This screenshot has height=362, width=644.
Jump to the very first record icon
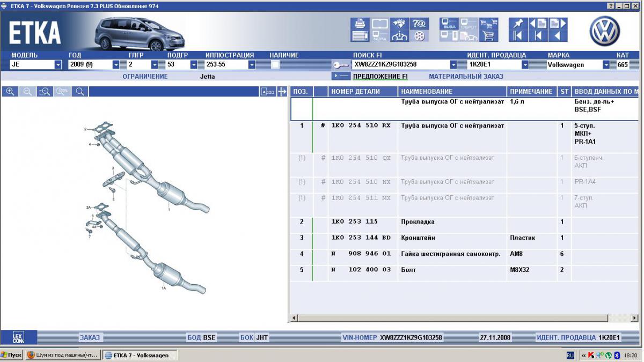click(x=518, y=36)
